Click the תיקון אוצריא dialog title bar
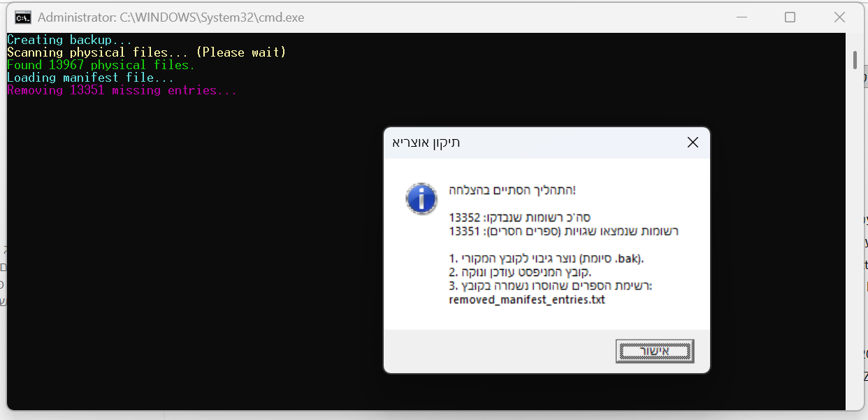The width and height of the screenshot is (868, 420). 531,143
